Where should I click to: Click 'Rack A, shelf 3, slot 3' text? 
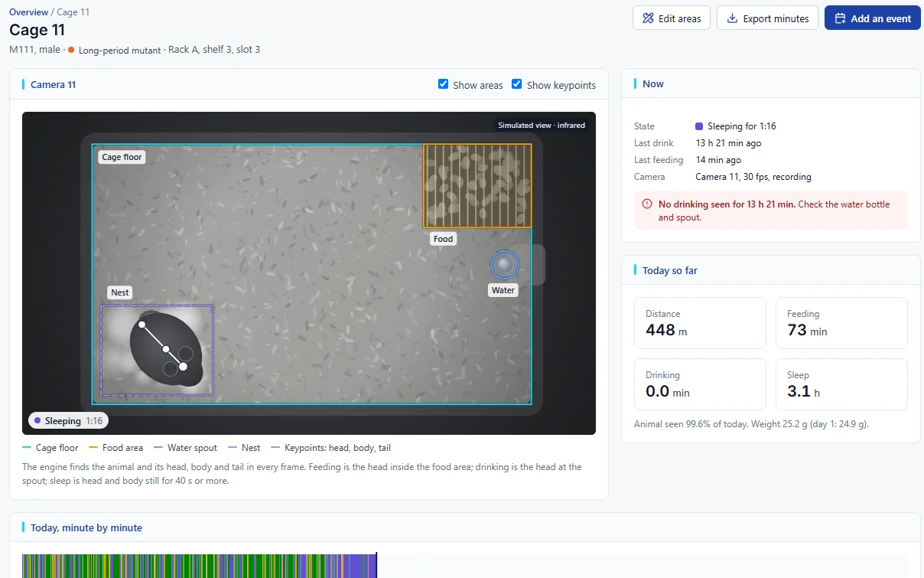214,50
